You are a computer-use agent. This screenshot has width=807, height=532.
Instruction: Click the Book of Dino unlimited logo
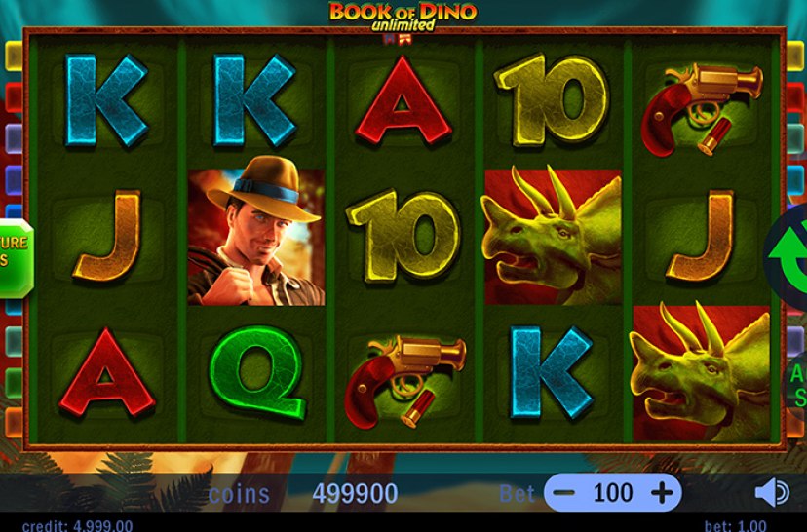point(403,18)
